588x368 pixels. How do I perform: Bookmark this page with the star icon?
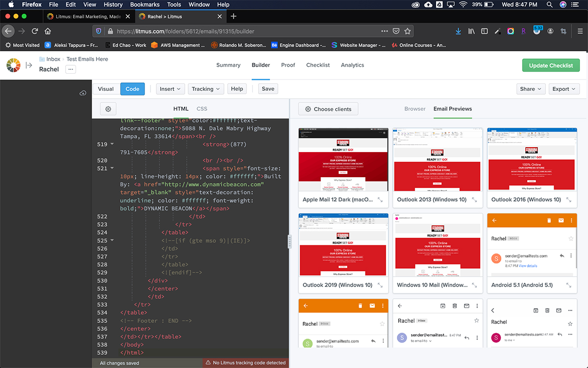[x=408, y=31]
